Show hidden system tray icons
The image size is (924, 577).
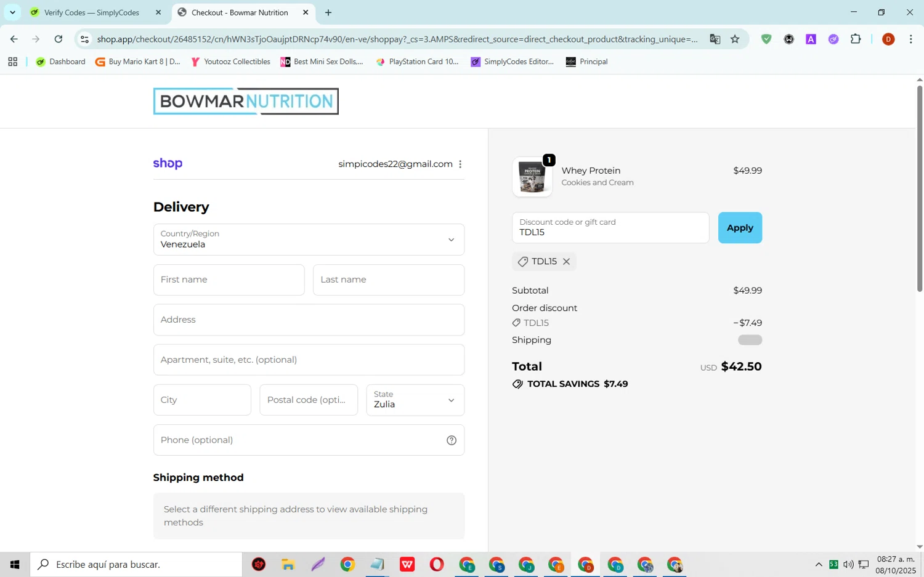pos(819,564)
